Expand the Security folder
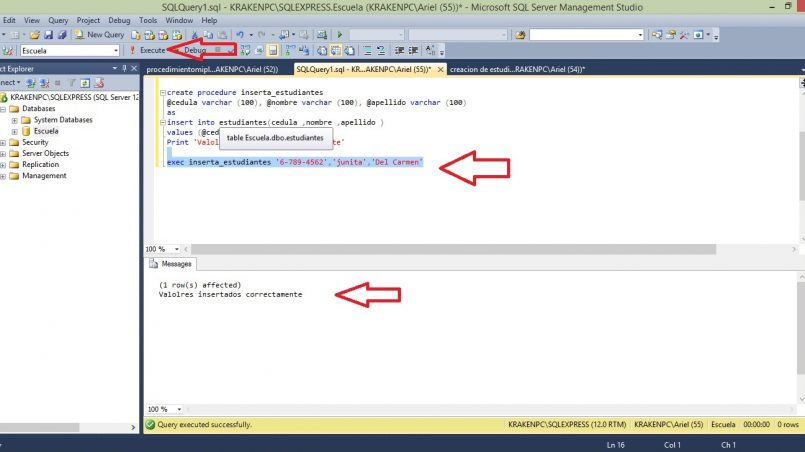 pos(3,142)
